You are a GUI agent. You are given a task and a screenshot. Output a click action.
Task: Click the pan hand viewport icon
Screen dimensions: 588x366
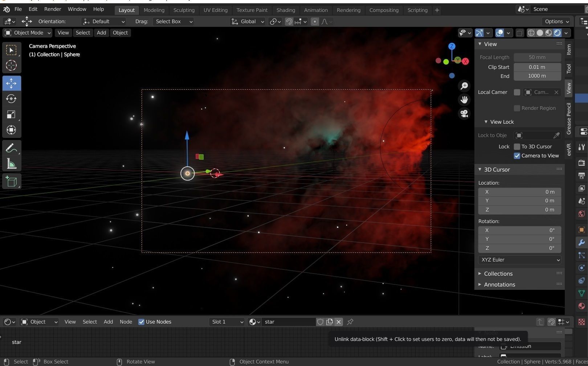click(464, 100)
